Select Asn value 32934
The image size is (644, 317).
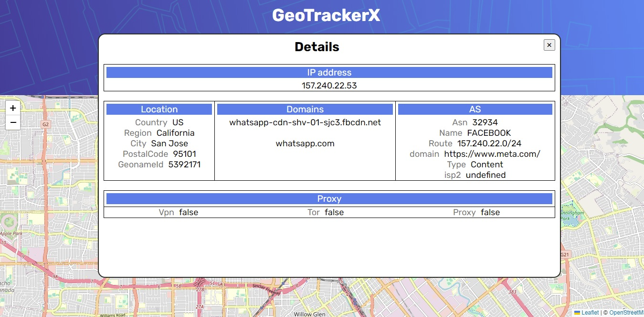(485, 122)
